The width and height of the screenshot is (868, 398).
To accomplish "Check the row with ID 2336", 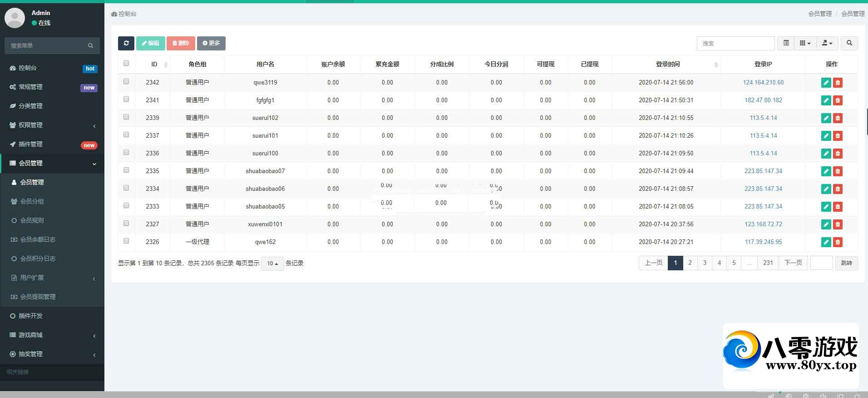I will coord(126,153).
